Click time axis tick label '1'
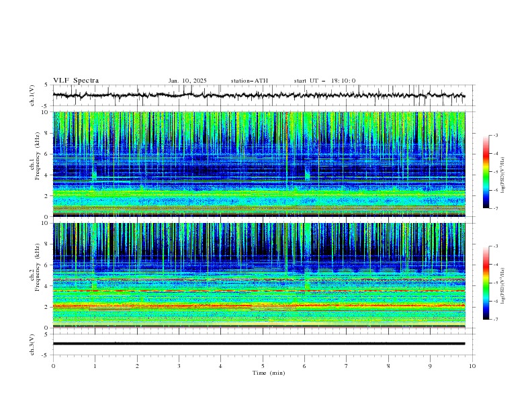Image resolution: width=532 pixels, height=411 pixels. 95,366
